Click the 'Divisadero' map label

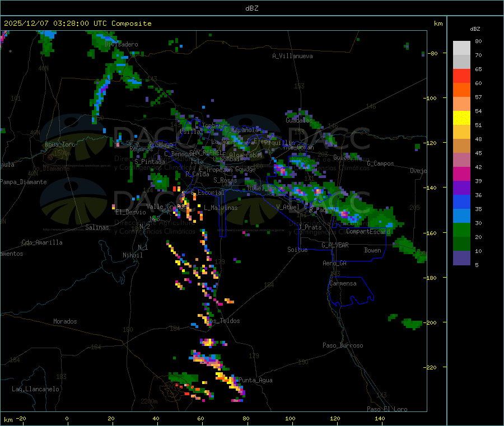[x=121, y=44]
